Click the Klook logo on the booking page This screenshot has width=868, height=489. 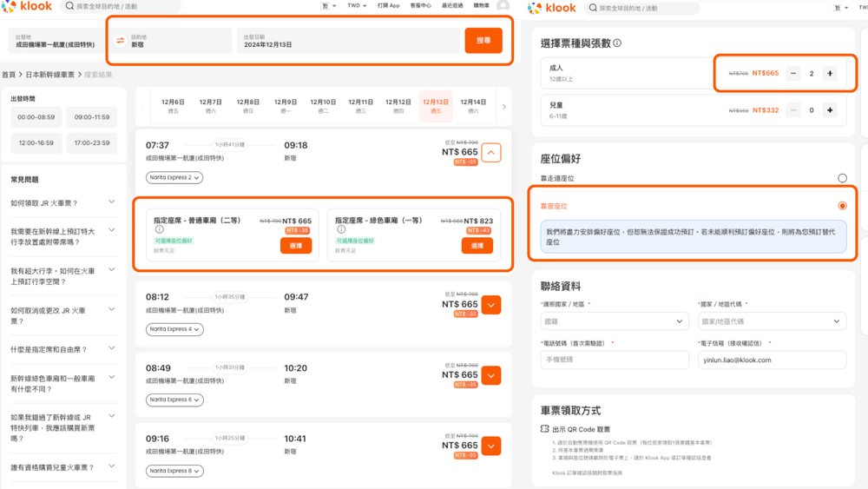[552, 8]
